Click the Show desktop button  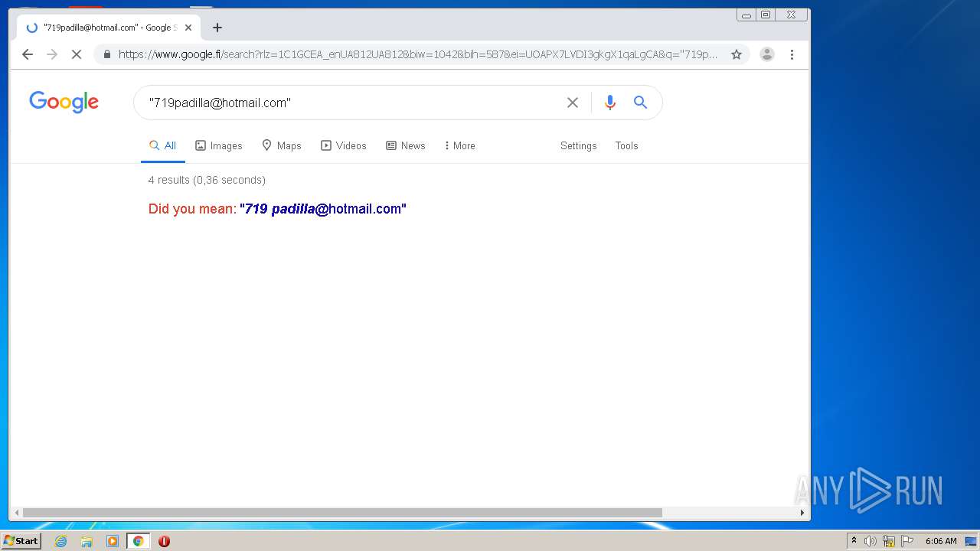[x=972, y=541]
